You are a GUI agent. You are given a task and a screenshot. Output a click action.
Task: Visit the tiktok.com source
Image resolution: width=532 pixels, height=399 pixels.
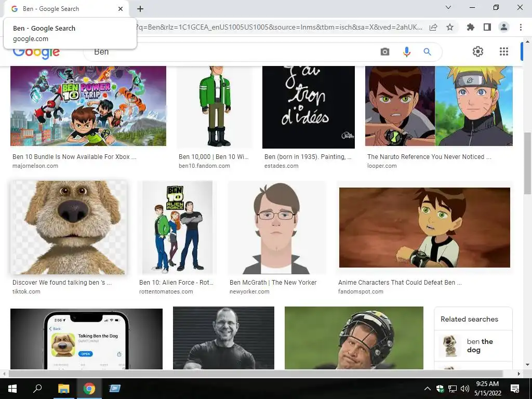[26, 291]
